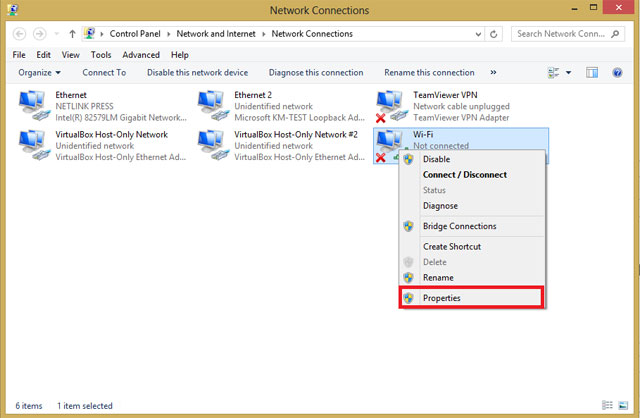Screen dimensions: 640x418
Task: Open the blue Help question icon
Action: tap(617, 73)
